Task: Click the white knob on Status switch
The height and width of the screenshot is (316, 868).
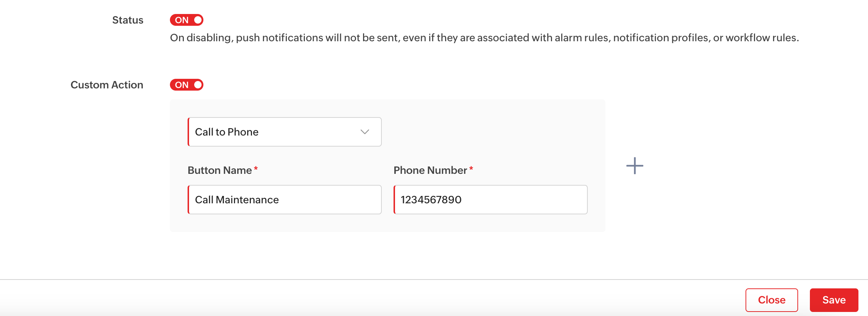Action: 198,20
